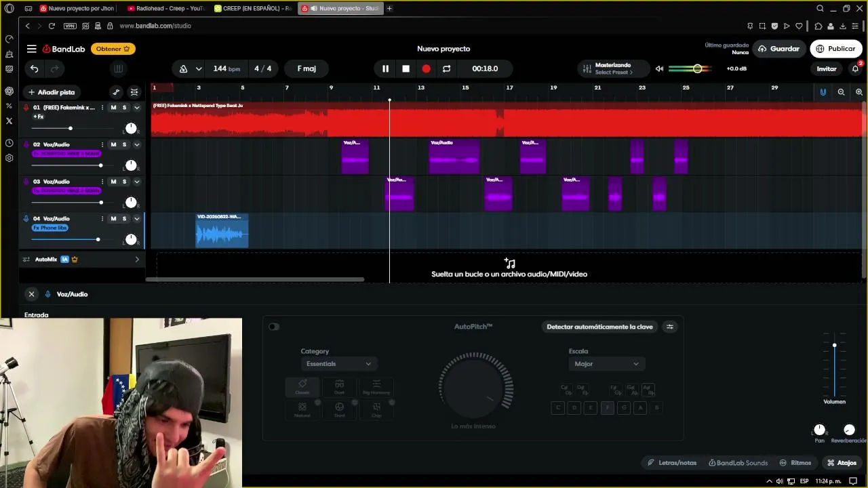The image size is (868, 488).
Task: Open the Letras/notas tab
Action: pyautogui.click(x=672, y=463)
